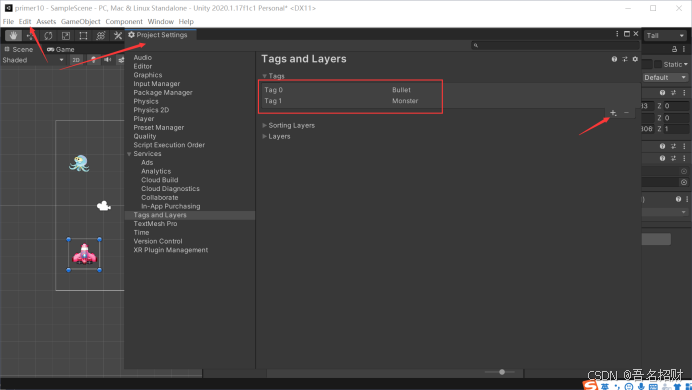
Task: Open the Transform component preset selector
Action: click(x=673, y=93)
